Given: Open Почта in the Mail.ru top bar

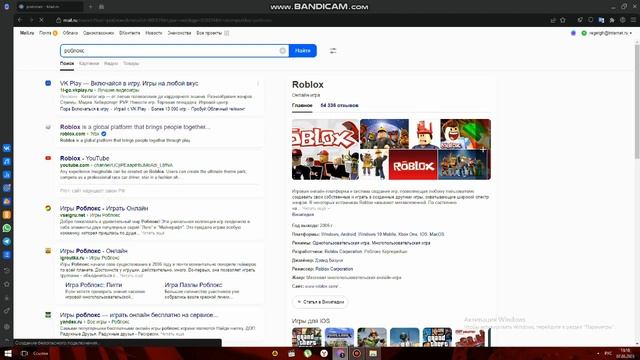Looking at the screenshot, I should click(x=45, y=33).
